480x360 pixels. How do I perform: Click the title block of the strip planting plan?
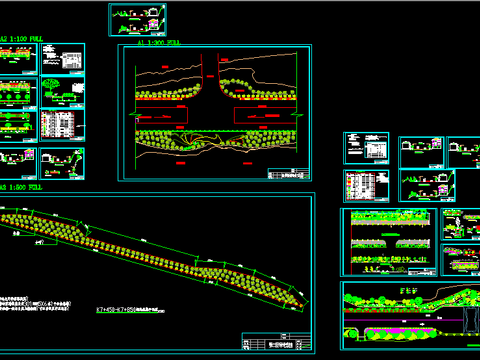(277, 341)
